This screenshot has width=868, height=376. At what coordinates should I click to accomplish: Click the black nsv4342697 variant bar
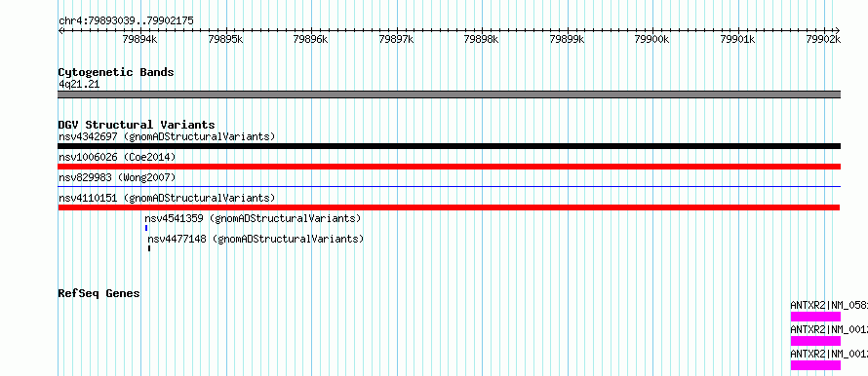pos(449,146)
